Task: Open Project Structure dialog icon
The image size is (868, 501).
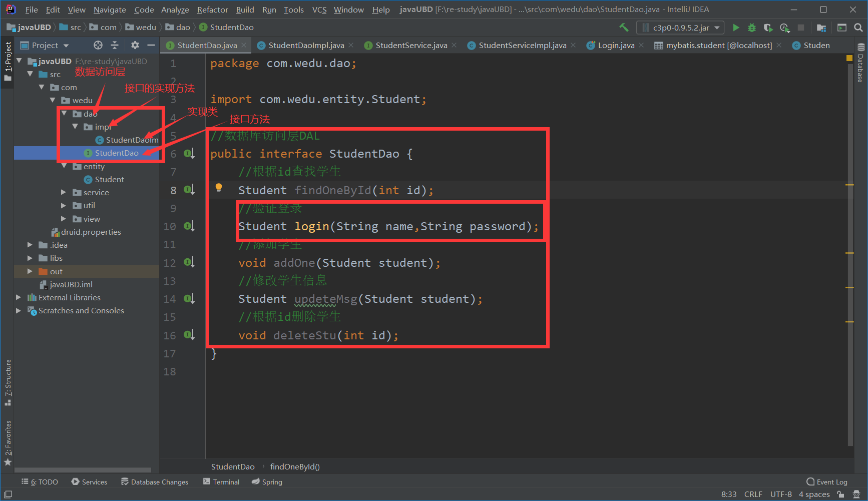Action: (821, 28)
